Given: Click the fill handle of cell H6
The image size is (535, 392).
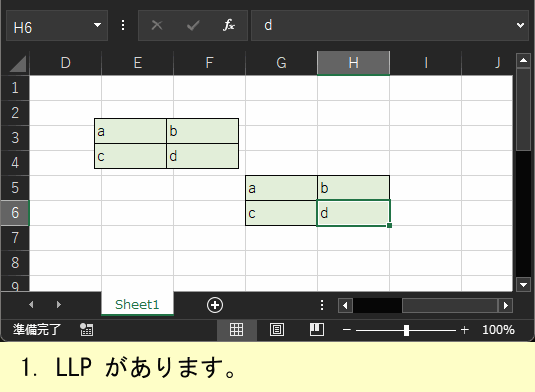Looking at the screenshot, I should tap(390, 226).
